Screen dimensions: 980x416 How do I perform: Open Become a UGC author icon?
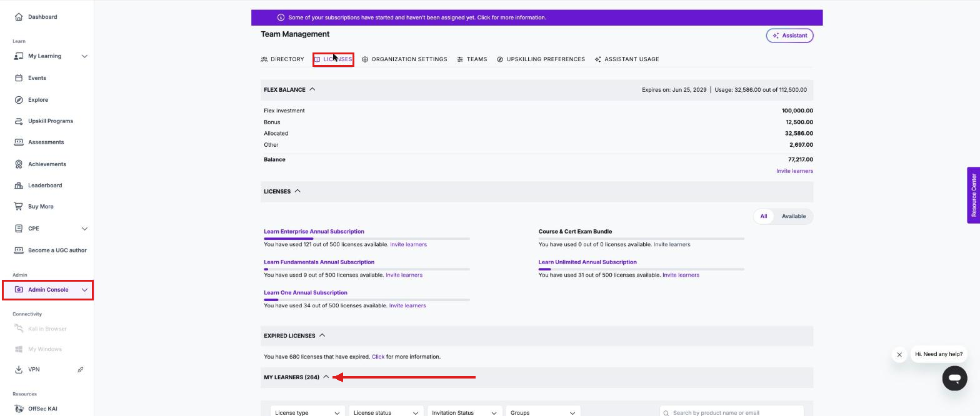pos(19,250)
